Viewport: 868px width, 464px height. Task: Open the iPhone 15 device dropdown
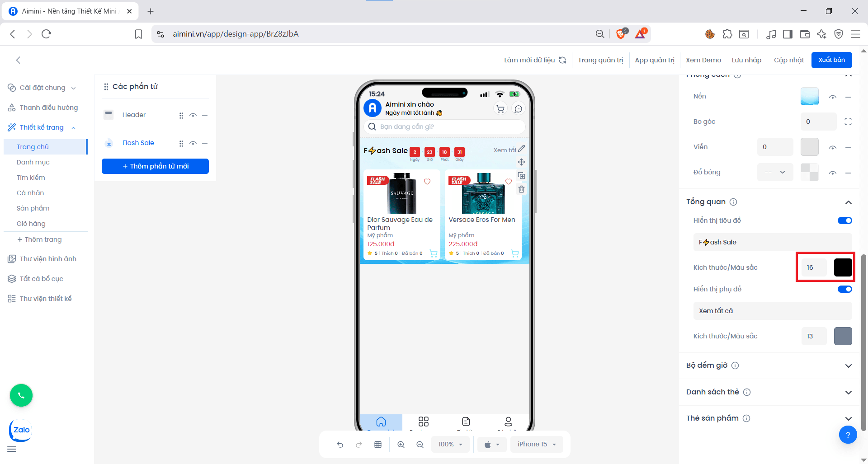[x=537, y=445]
